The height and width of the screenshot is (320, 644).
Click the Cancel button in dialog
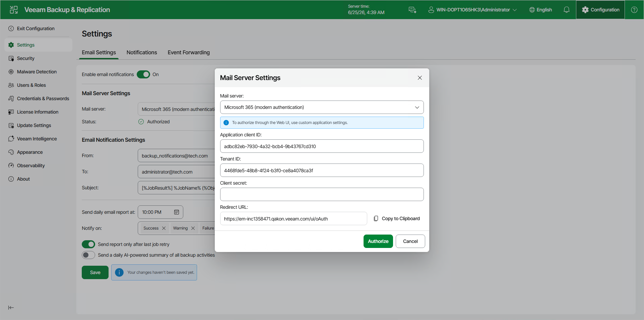[x=410, y=241]
